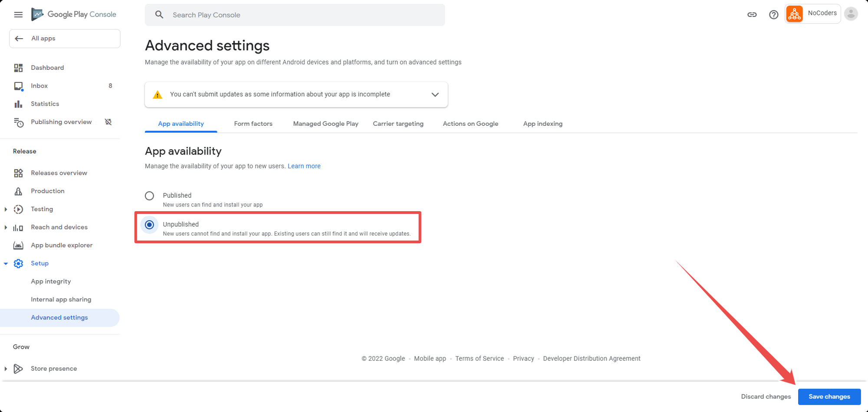Image resolution: width=868 pixels, height=412 pixels.
Task: Click the Publishing overview clock icon
Action: click(18, 122)
